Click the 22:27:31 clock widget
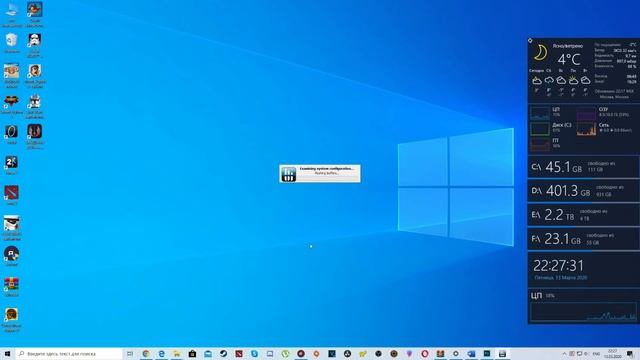The height and width of the screenshot is (360, 640). [558, 266]
